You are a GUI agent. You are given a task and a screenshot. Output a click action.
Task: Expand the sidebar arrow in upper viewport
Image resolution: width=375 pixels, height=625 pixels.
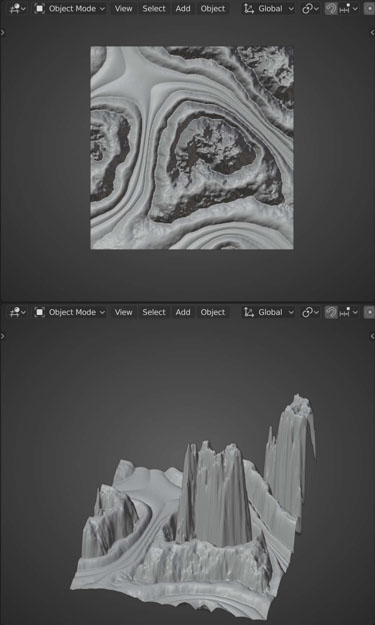(x=372, y=32)
